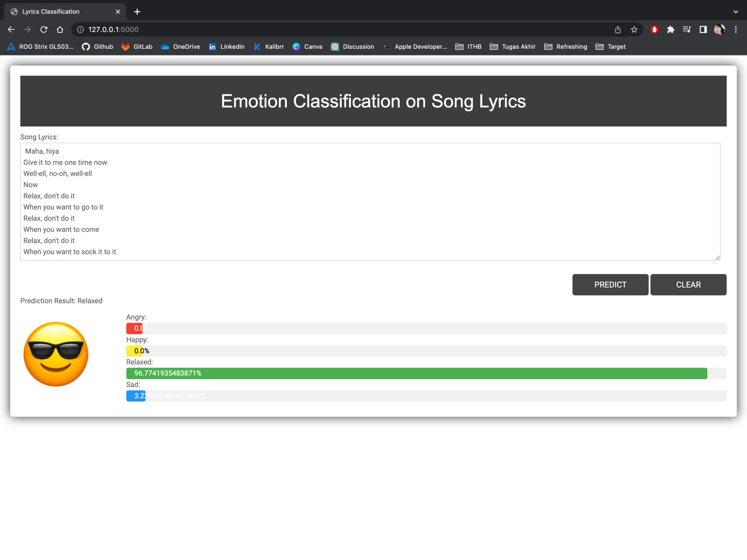Click inside the Song Lyrics text area
This screenshot has width=747, height=560.
tap(370, 201)
